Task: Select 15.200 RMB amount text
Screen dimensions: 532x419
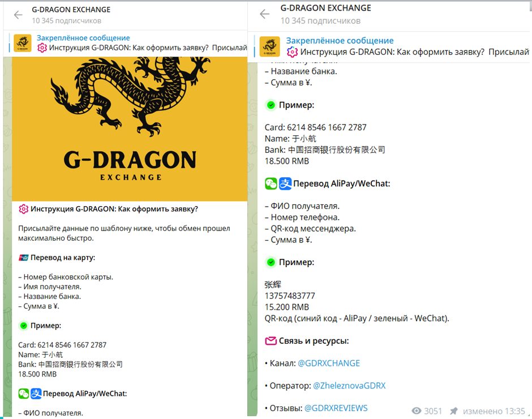Action: [287, 307]
